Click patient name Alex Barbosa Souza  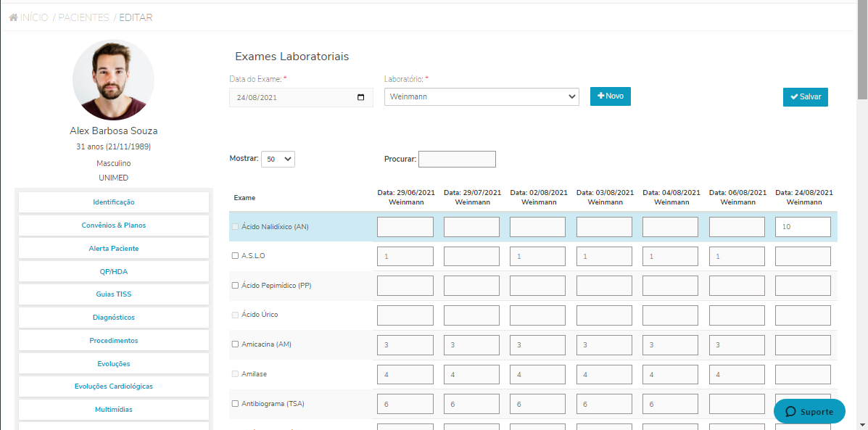click(113, 131)
